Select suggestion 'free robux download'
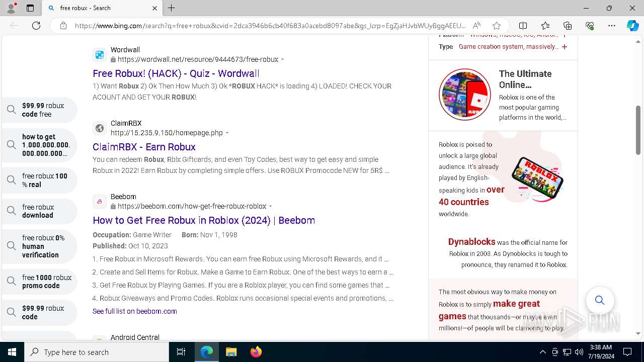The width and height of the screenshot is (644, 362). 40,211
